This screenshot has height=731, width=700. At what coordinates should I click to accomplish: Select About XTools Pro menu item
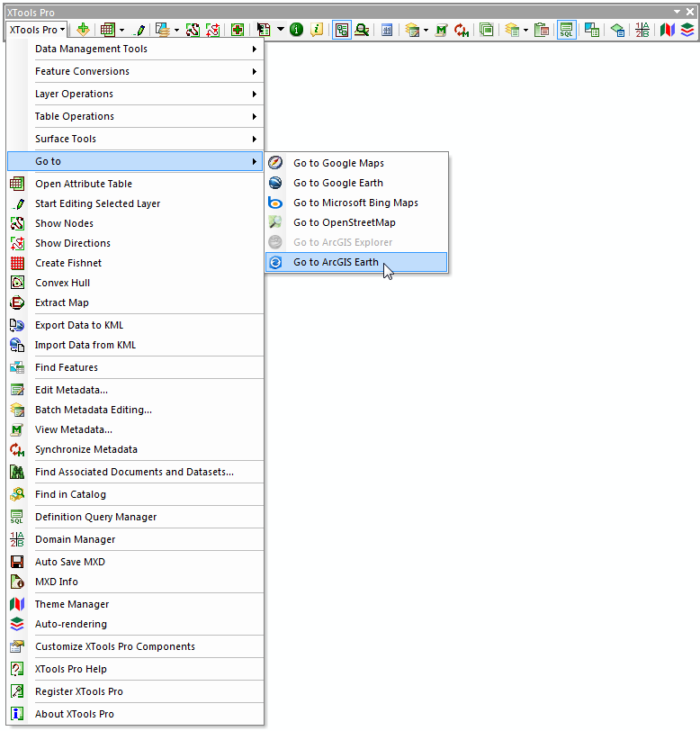135,714
